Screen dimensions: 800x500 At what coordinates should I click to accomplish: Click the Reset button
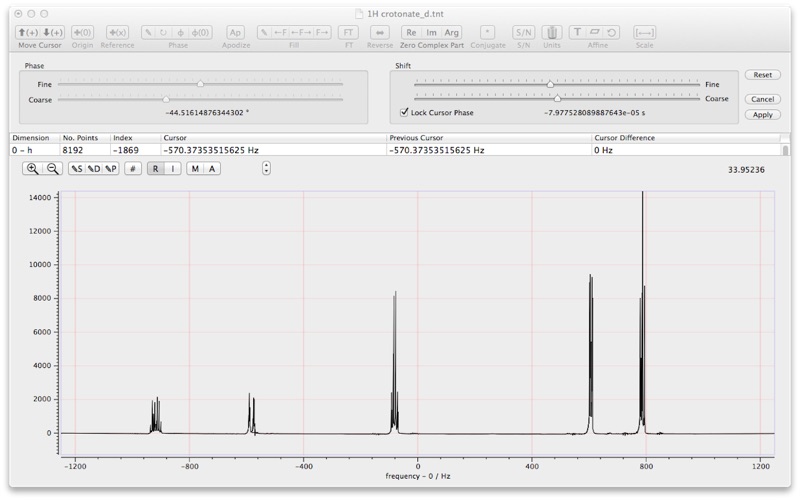point(762,75)
